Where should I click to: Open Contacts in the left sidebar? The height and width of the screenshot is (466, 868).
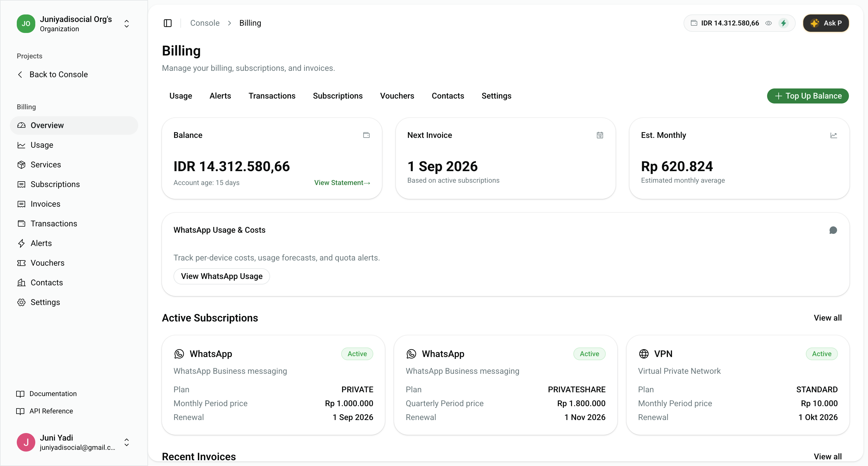pos(74,283)
